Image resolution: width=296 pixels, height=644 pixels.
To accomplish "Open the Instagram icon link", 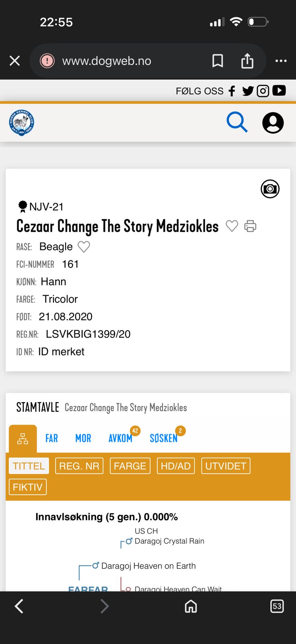I will (x=263, y=91).
